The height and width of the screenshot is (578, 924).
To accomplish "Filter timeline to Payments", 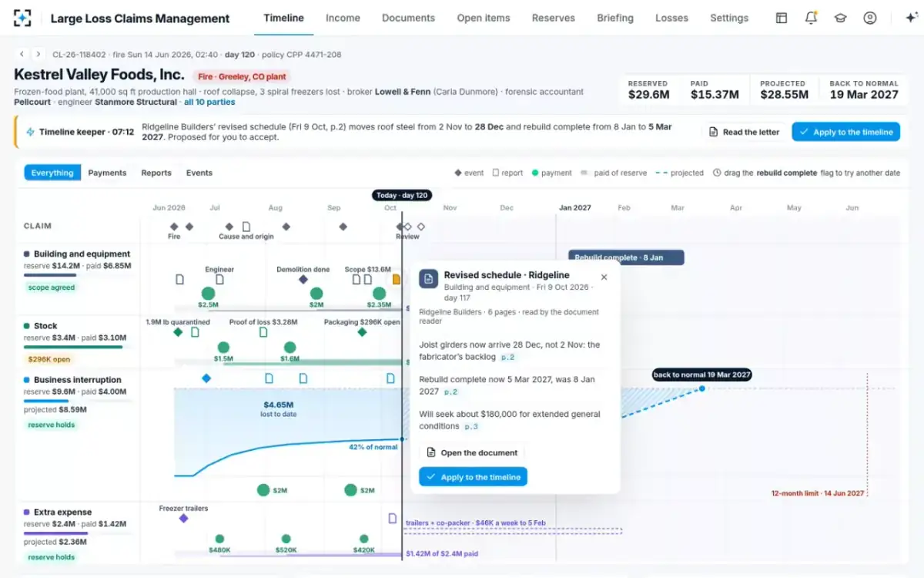I will [107, 173].
